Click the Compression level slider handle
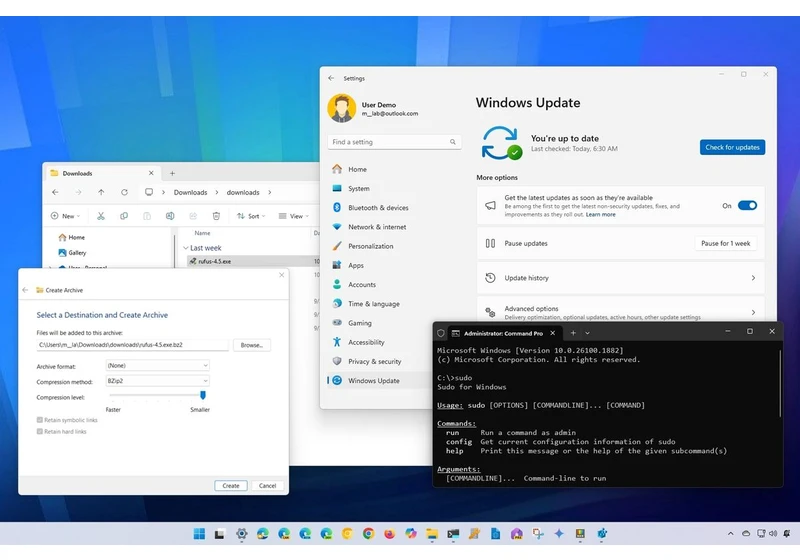Screen dimensions: 800x560 tap(203, 395)
